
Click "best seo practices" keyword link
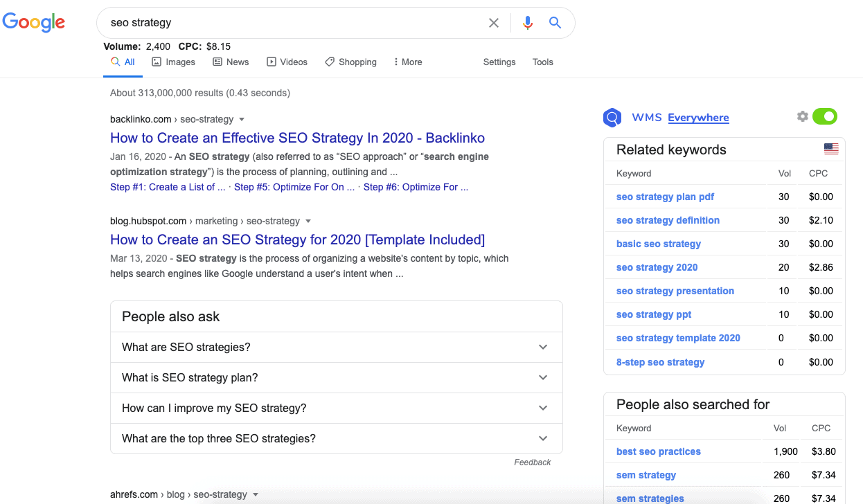pos(658,451)
